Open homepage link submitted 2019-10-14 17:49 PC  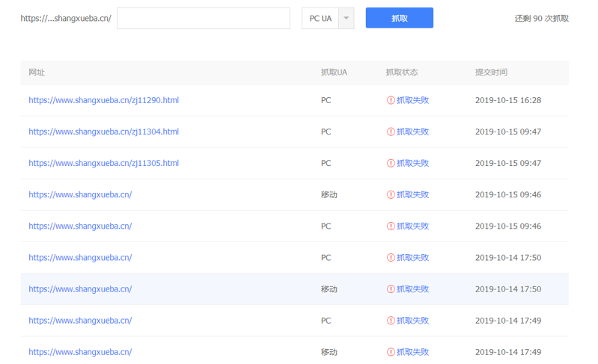[x=81, y=321]
